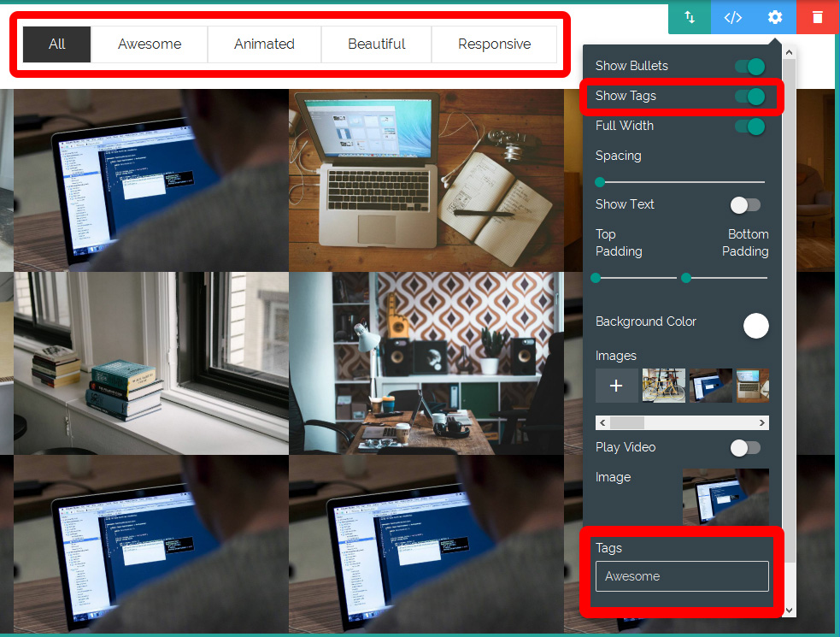Click the Spacing slider handle
Image resolution: width=840 pixels, height=637 pixels.
tap(600, 182)
